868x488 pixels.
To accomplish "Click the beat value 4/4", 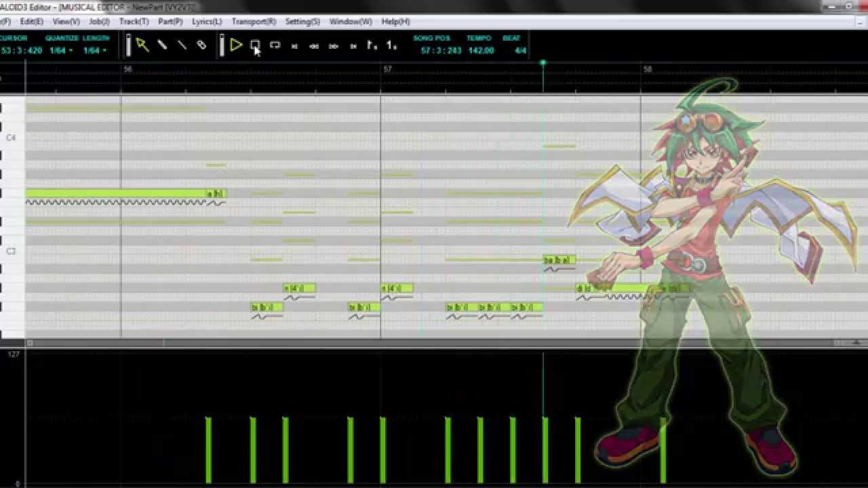I will 520,50.
